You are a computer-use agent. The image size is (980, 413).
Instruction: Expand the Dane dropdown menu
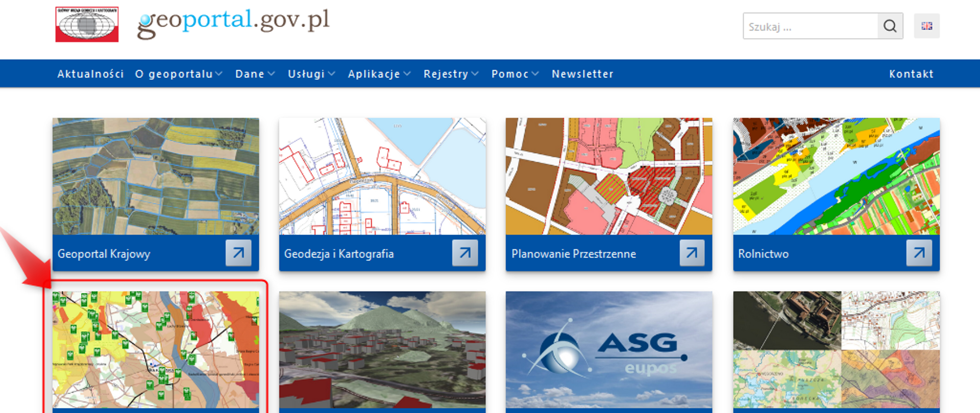255,74
